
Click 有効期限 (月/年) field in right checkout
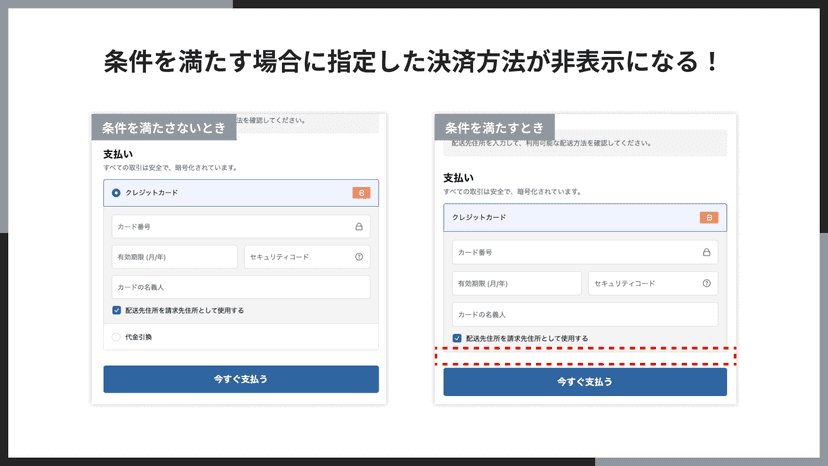tap(516, 283)
